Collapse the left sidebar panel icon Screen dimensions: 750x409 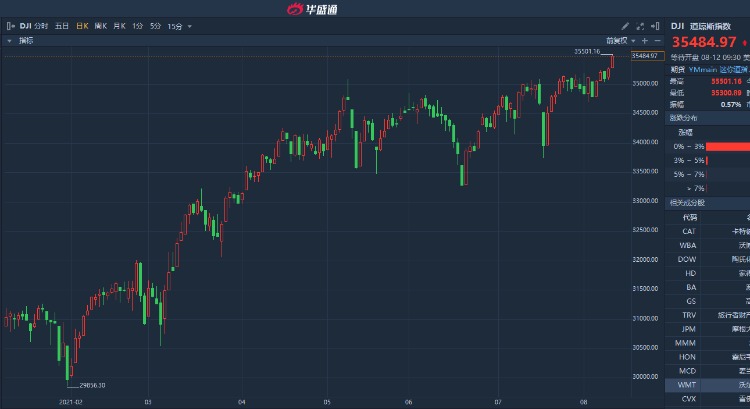(x=9, y=25)
